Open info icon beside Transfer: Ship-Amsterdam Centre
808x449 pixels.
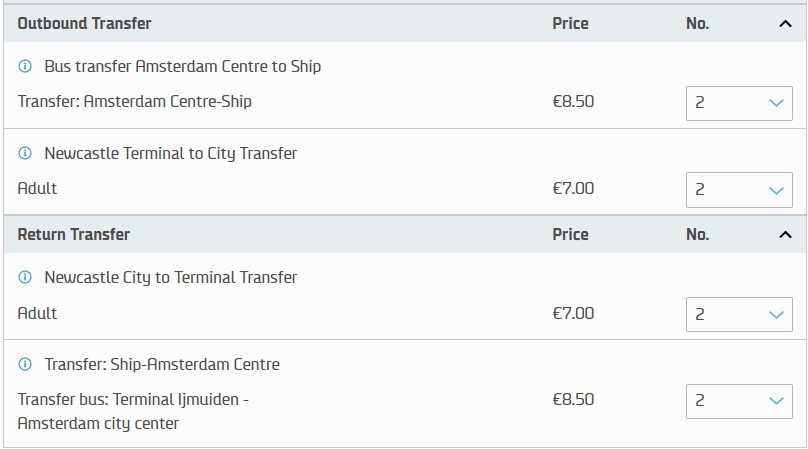(x=25, y=364)
